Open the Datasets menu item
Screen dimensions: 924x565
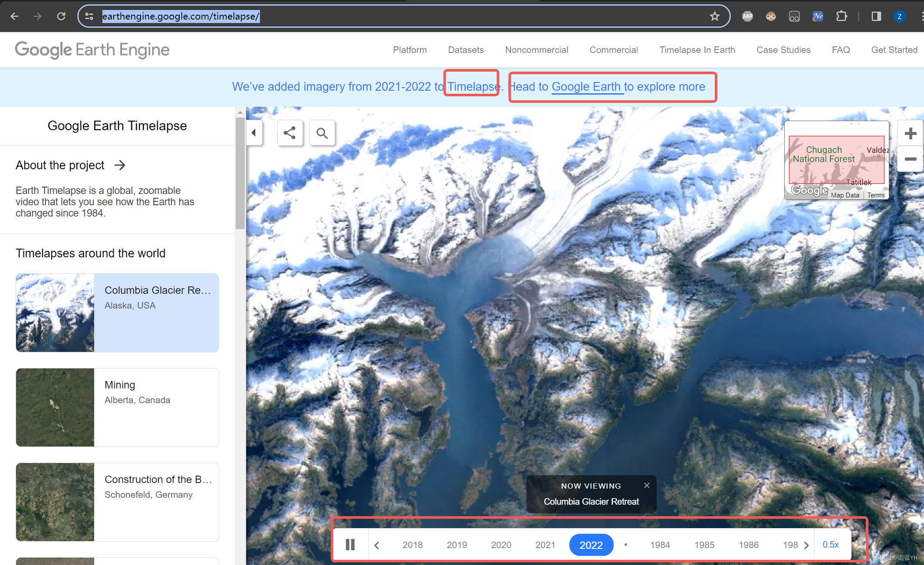click(466, 50)
